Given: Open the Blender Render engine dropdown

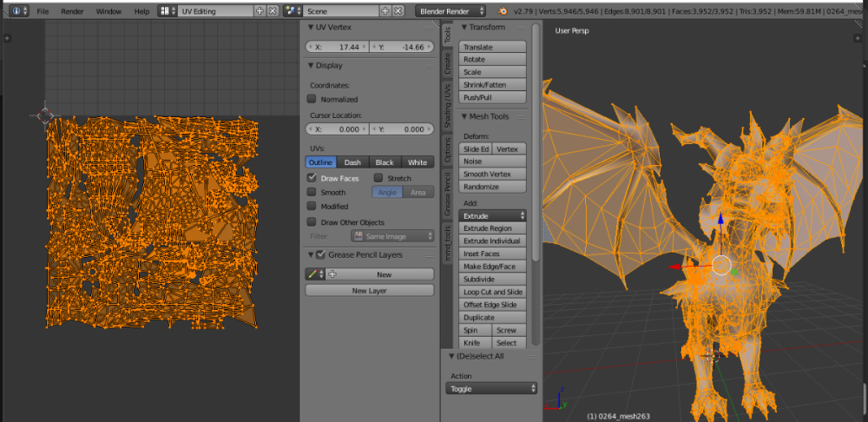Looking at the screenshot, I should pyautogui.click(x=450, y=11).
